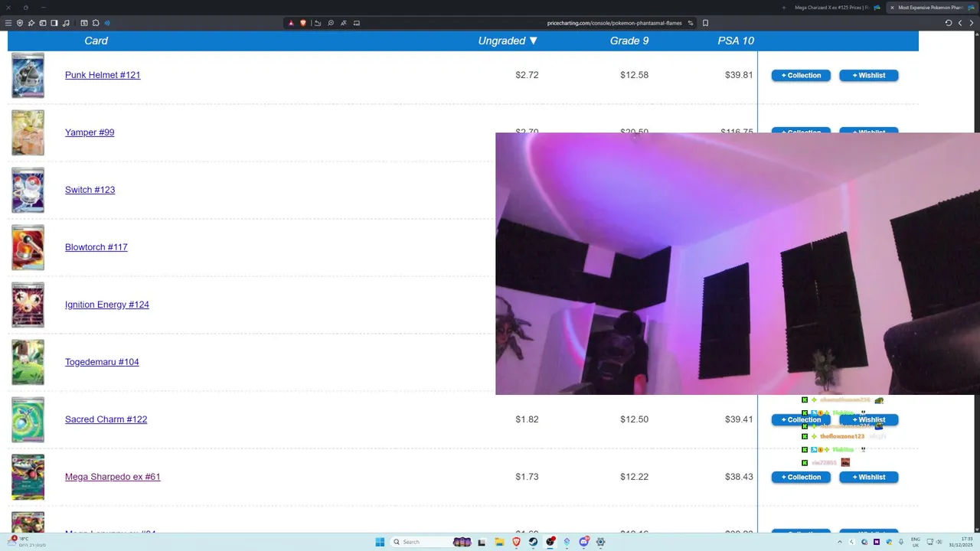Screen dimensions: 980x551
Task: Add Mega Sharpedo ex to Wishlist
Action: click(869, 477)
